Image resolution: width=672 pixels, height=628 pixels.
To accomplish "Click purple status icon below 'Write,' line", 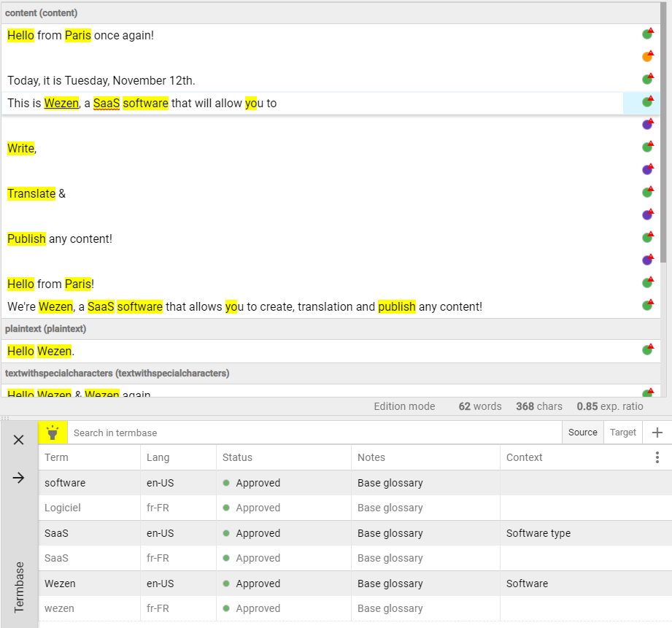I will [648, 169].
